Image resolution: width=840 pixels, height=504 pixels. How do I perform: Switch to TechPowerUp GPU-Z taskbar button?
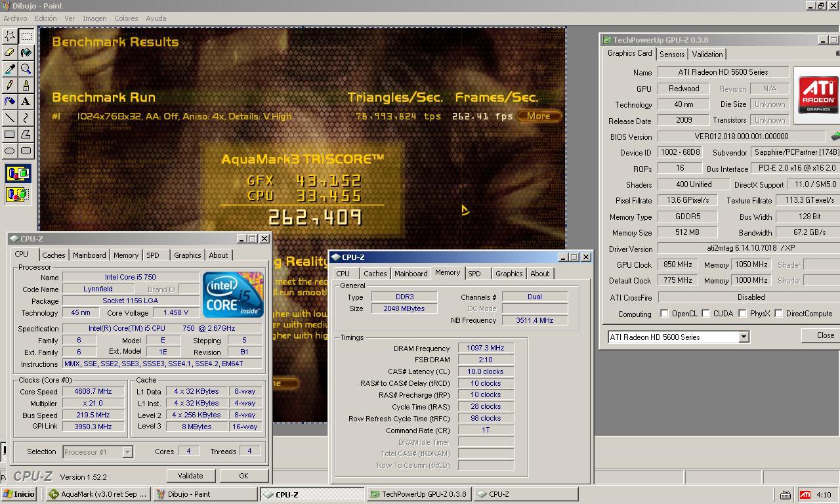coord(418,494)
